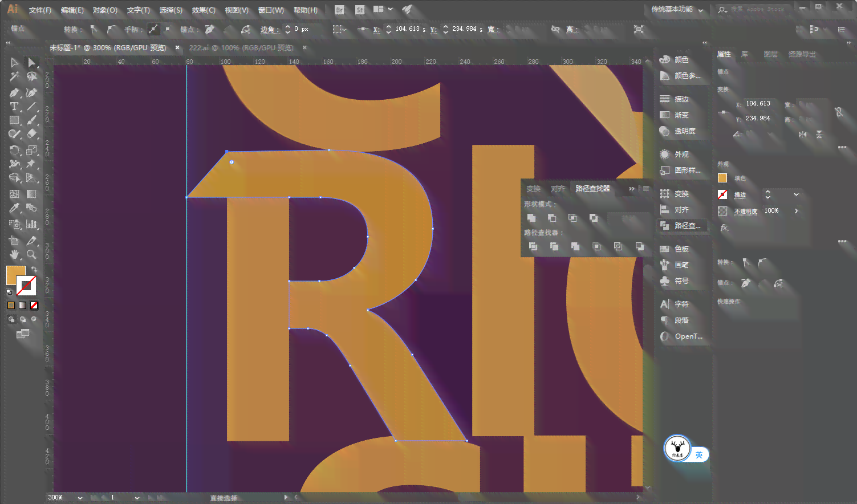Open artboard navigation dropdown in status bar
Image resolution: width=857 pixels, height=504 pixels.
point(137,498)
